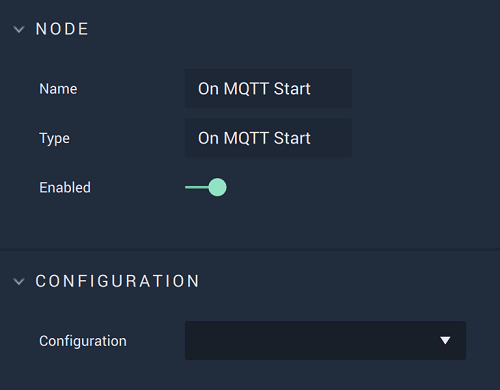The image size is (500, 390).
Task: Click the CONFIGURATION section header title
Action: click(117, 281)
